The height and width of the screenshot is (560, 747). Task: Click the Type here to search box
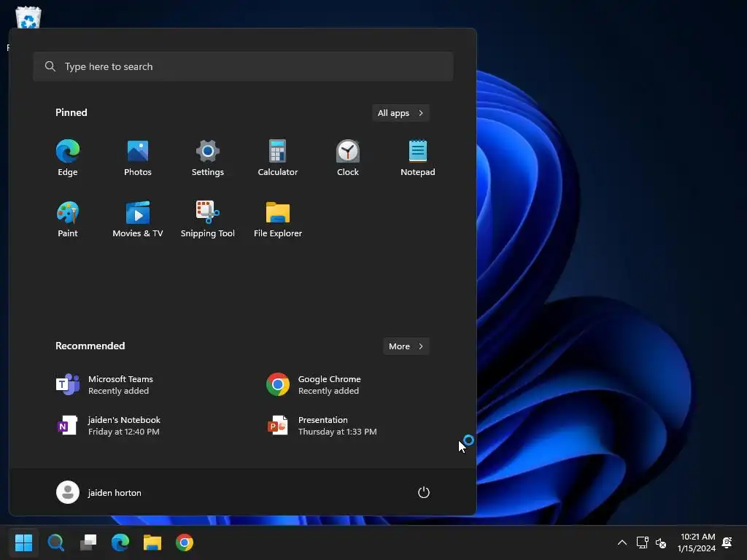(243, 66)
